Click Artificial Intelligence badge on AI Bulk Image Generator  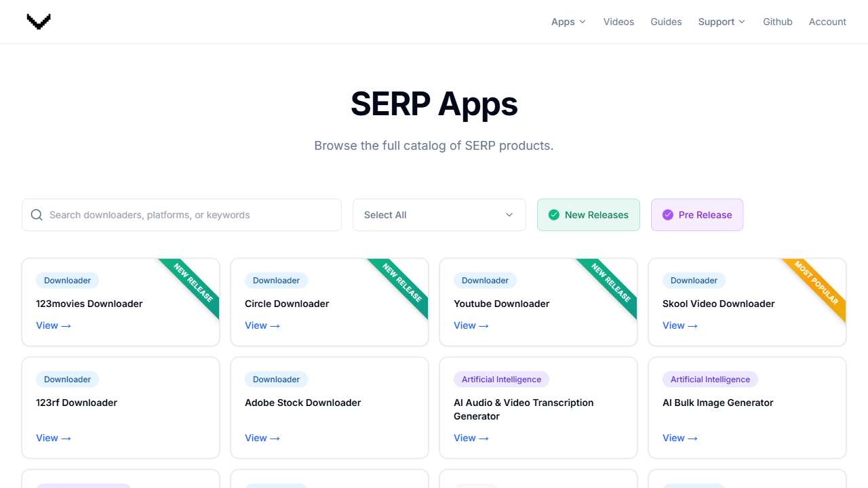pos(710,380)
